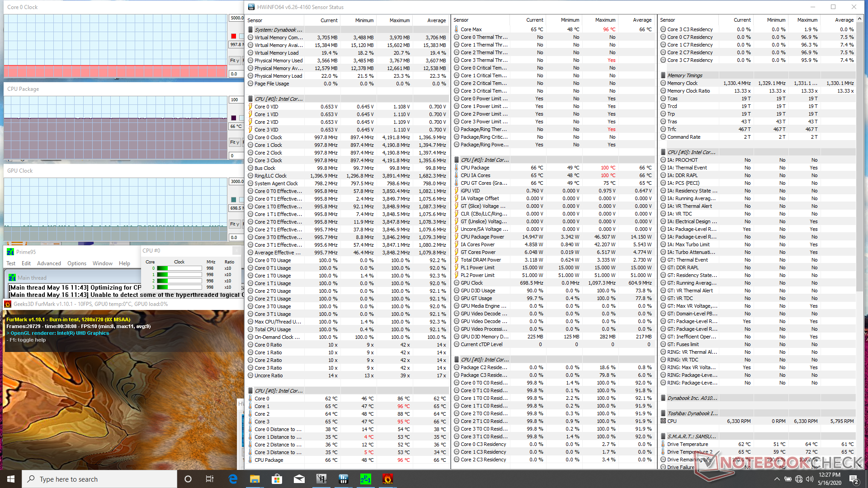Open the Prime95 Options menu
Screen dimensions: 868x488
point(77,263)
